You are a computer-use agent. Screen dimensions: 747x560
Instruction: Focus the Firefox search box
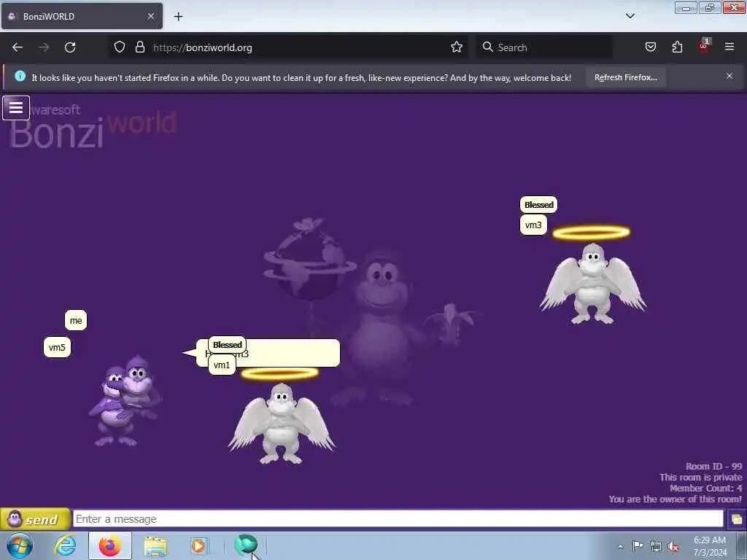point(544,47)
